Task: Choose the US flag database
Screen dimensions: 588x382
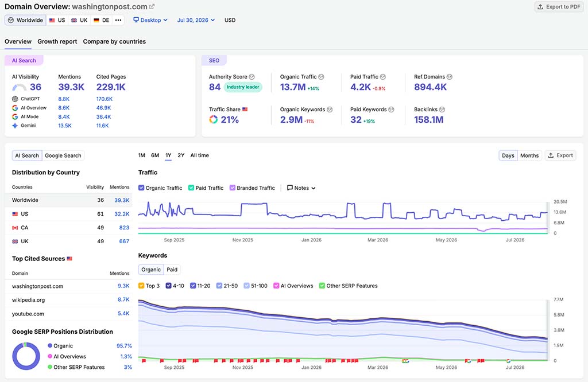Action: pos(57,20)
